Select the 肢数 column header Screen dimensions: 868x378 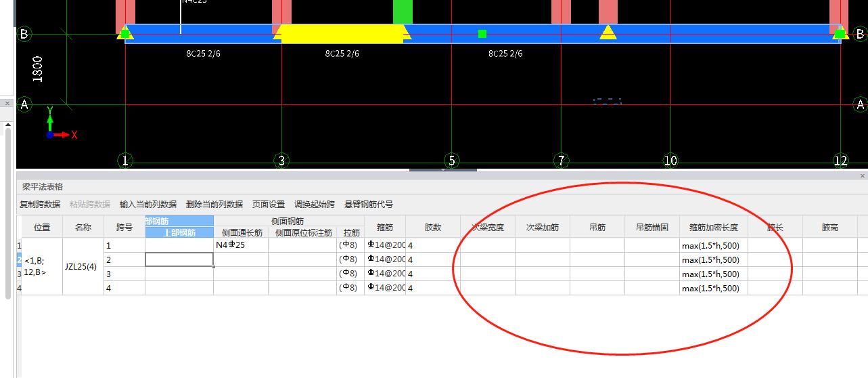433,227
